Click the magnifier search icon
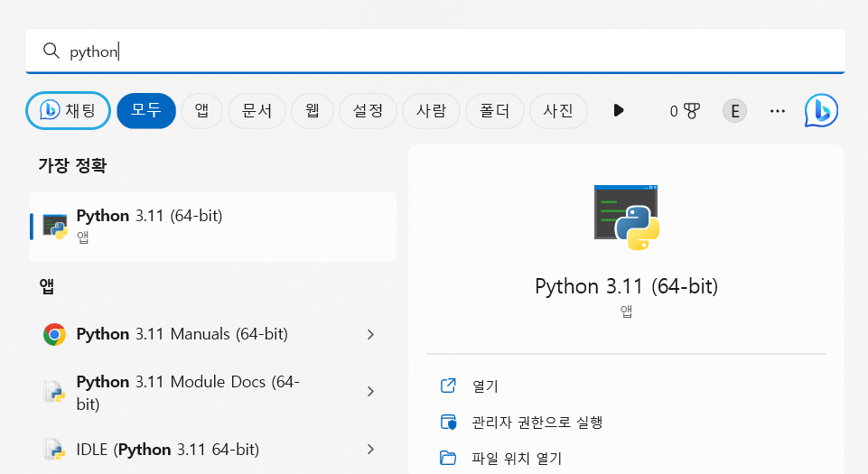This screenshot has height=474, width=868. pyautogui.click(x=51, y=51)
